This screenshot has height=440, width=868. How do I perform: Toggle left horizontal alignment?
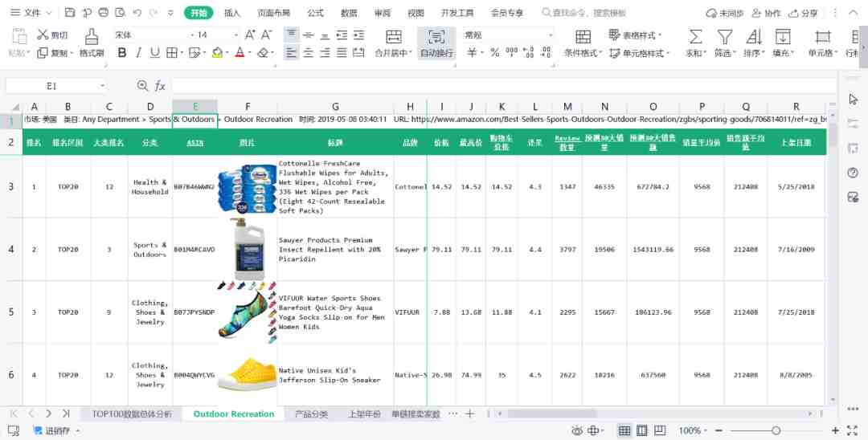click(x=291, y=53)
